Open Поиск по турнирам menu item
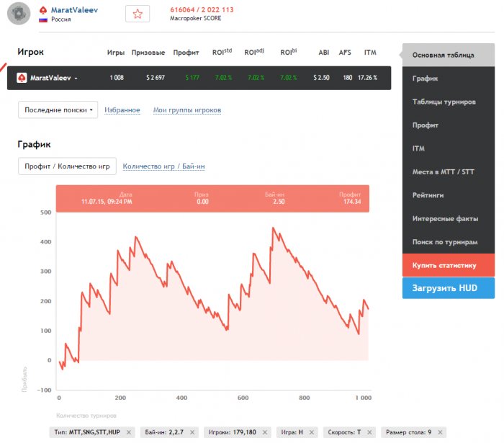Image resolution: width=504 pixels, height=443 pixels. (449, 242)
